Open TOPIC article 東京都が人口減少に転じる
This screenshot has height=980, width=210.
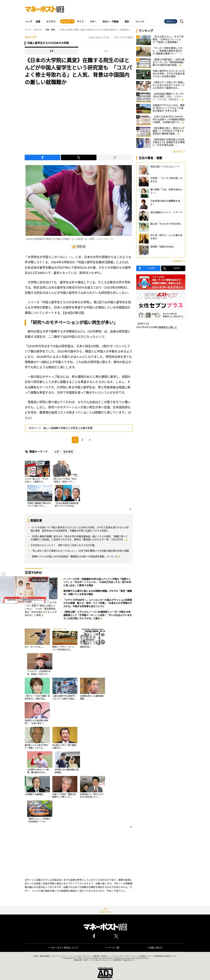98,593
